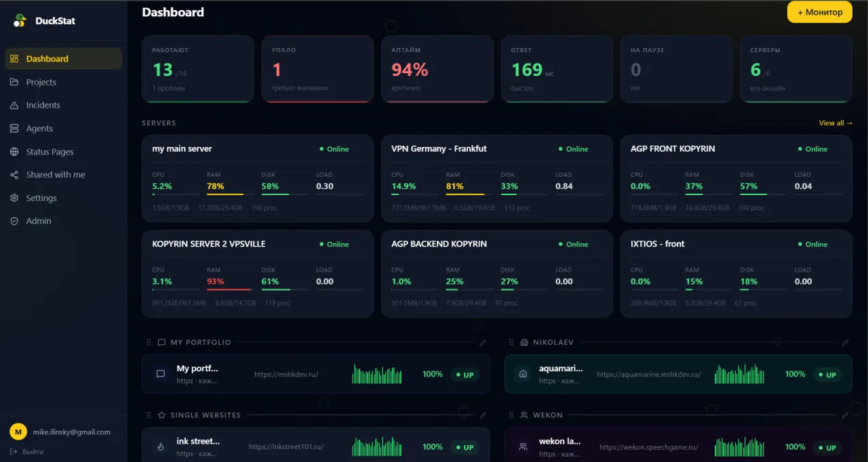Open Settings gear icon in sidebar
The image size is (868, 462).
(14, 198)
